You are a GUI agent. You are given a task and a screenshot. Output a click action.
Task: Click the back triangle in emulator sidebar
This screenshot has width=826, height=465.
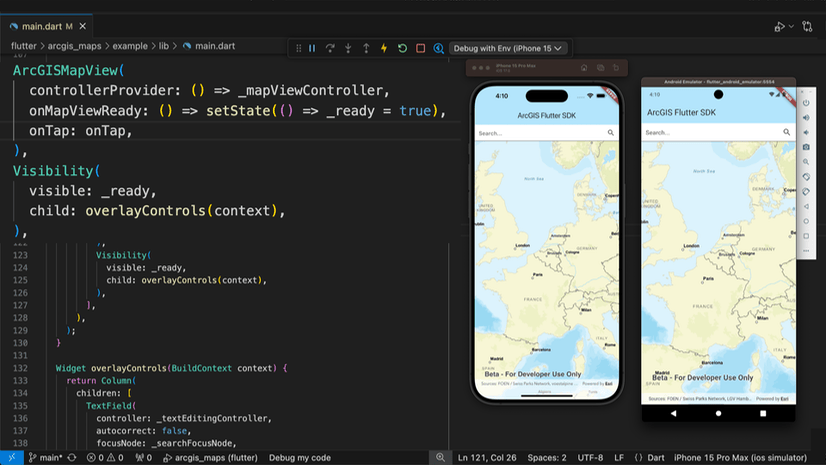(x=806, y=206)
